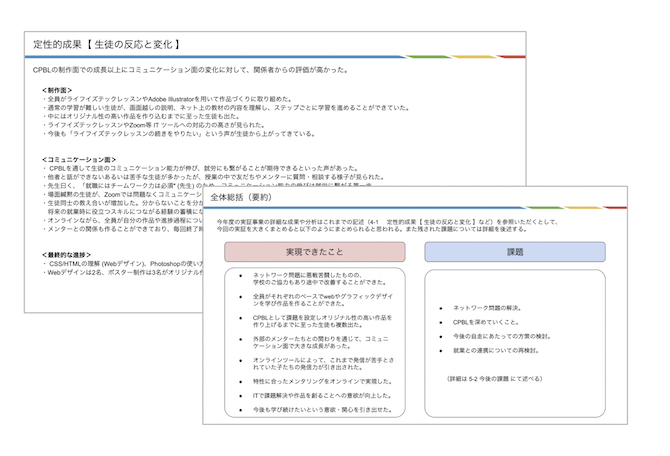Click the bullet 就業との連携についての再検討。
Image resolution: width=670 pixels, height=456 pixels.
(x=496, y=350)
